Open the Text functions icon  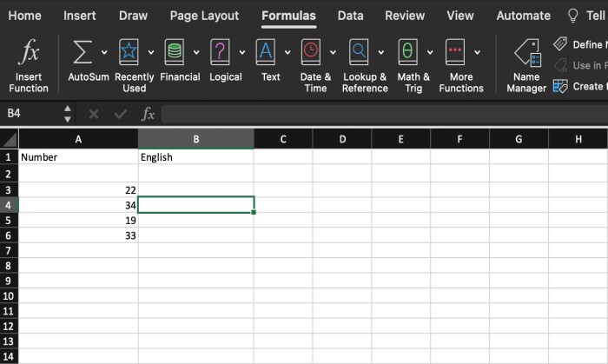(x=266, y=52)
